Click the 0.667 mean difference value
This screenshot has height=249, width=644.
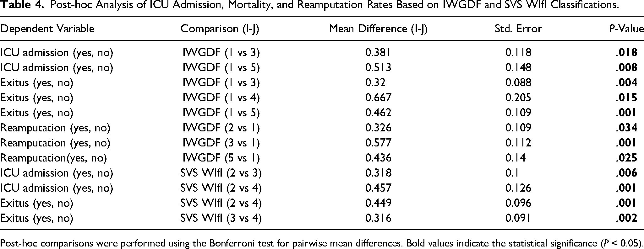click(x=378, y=98)
